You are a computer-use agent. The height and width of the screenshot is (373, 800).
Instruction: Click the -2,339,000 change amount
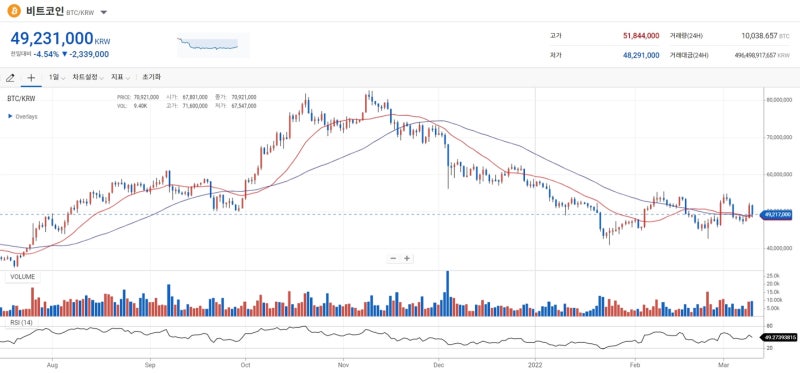(x=89, y=54)
